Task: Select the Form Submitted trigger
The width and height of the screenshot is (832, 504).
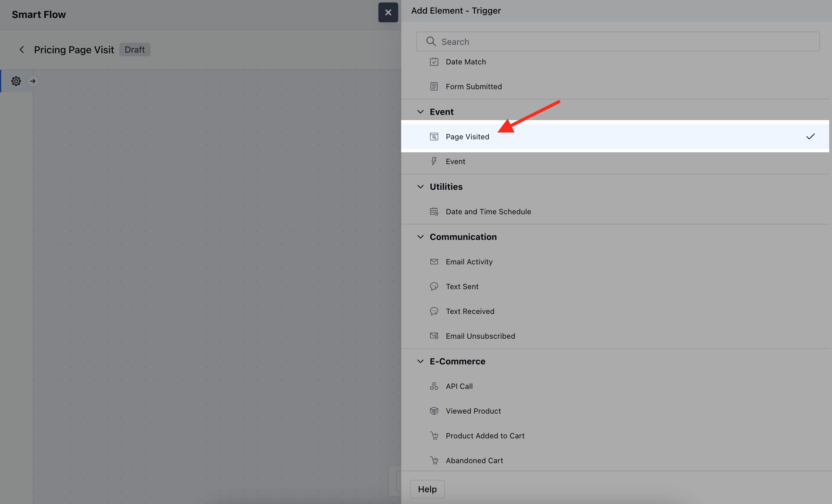Action: [473, 86]
